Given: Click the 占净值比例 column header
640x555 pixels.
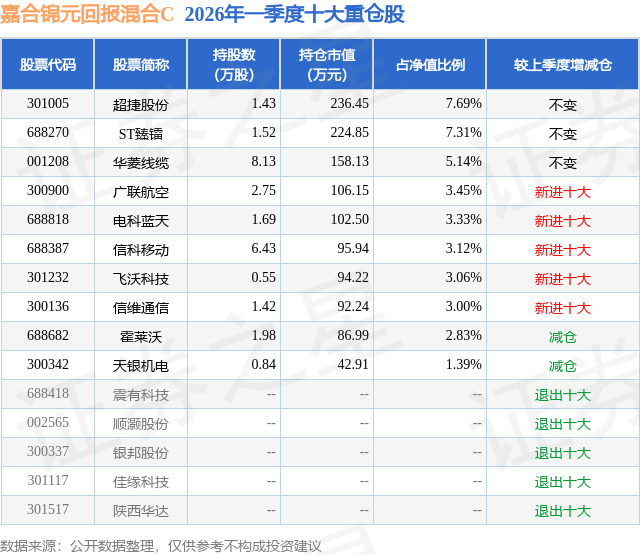Looking at the screenshot, I should point(430,64).
